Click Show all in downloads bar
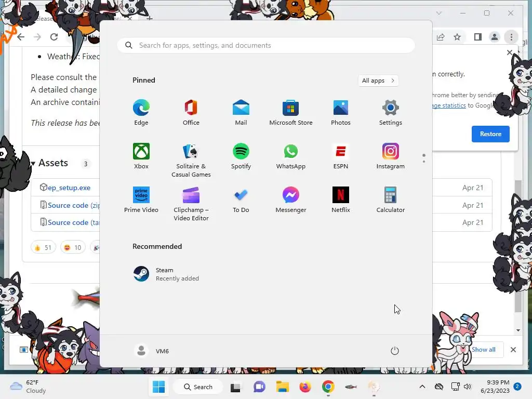 484,350
